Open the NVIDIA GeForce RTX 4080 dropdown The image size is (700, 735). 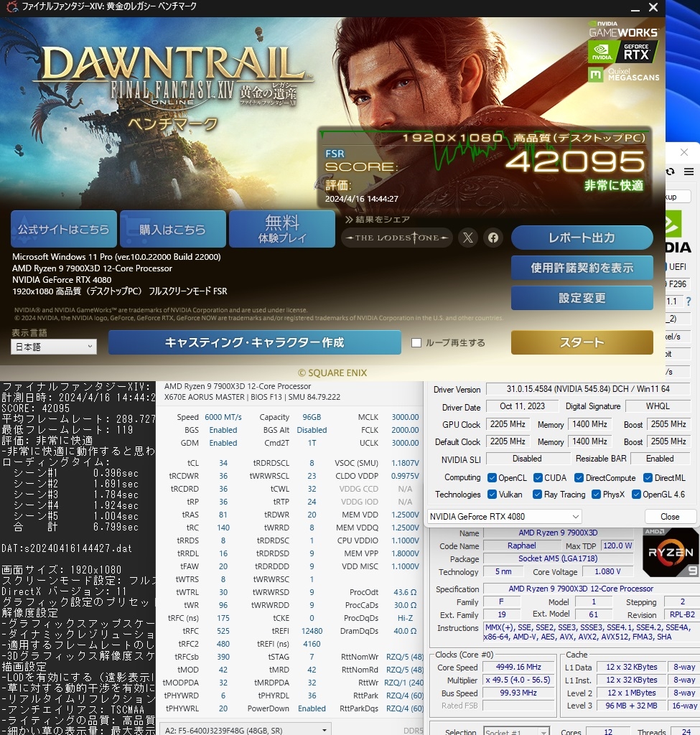point(505,517)
